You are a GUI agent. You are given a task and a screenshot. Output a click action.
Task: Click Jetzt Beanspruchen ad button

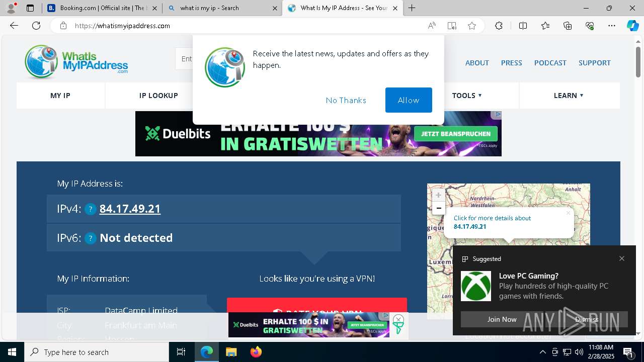pos(456,134)
